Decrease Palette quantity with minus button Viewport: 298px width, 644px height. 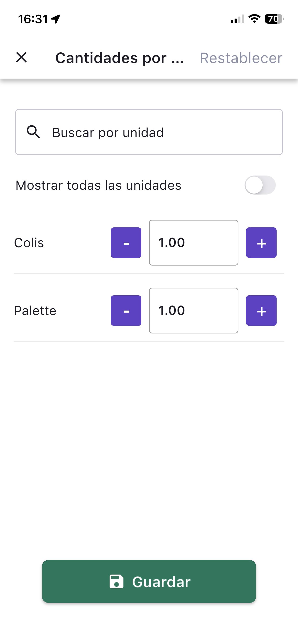click(126, 311)
